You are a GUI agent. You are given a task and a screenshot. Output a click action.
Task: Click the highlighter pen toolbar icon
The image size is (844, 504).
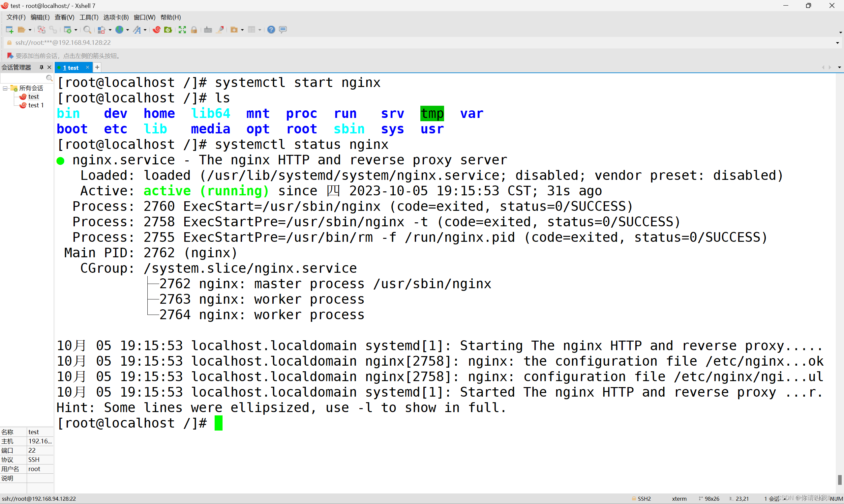(220, 30)
